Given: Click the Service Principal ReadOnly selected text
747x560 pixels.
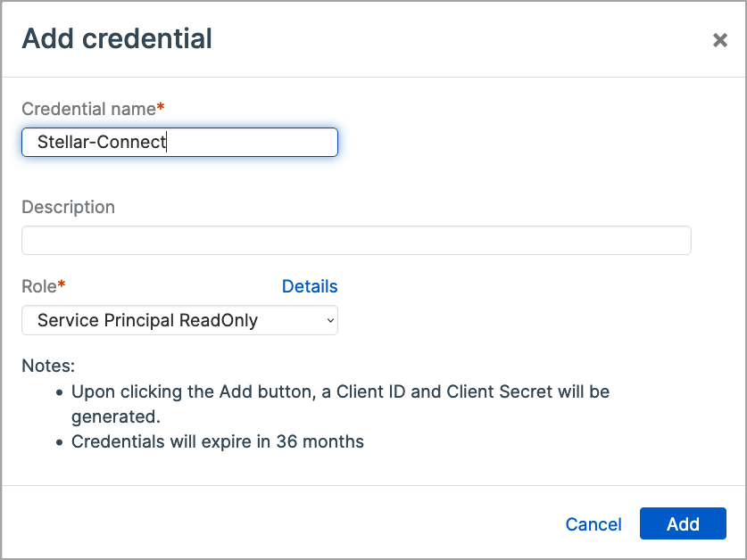Looking at the screenshot, I should click(147, 320).
